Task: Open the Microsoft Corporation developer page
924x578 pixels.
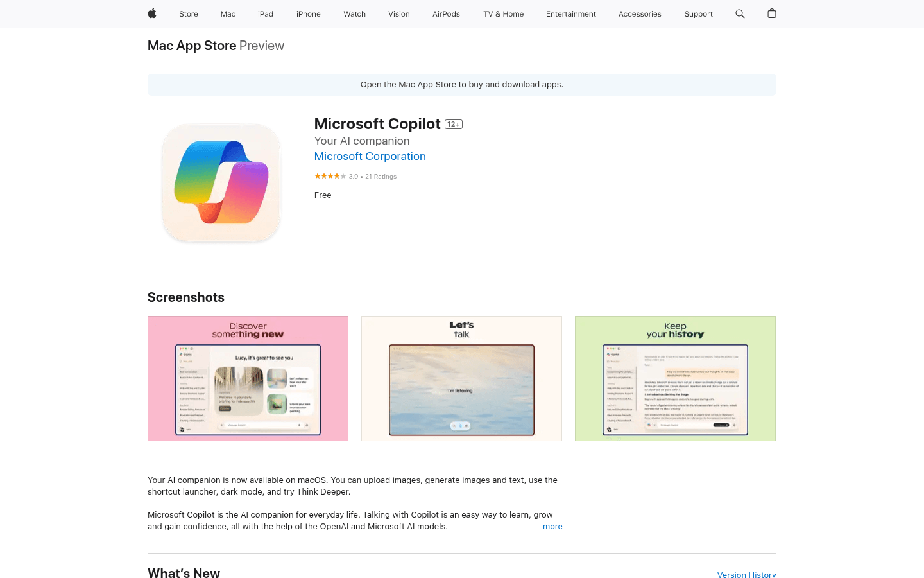Action: coord(370,156)
